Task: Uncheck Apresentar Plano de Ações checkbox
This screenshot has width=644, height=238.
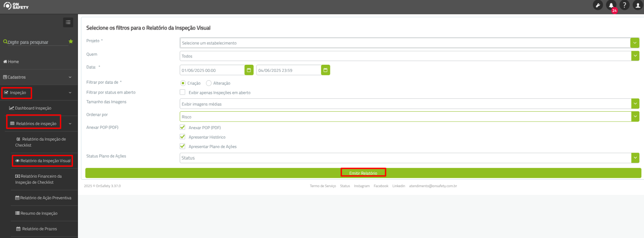Action: point(182,146)
